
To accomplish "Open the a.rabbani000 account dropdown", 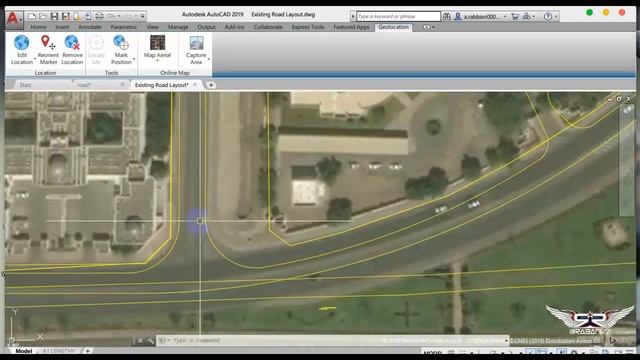I will 505,17.
